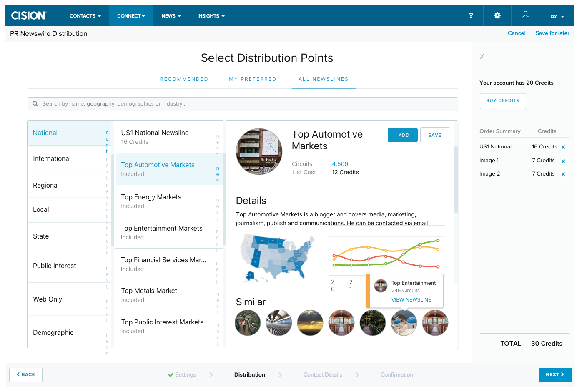Expand the Insights dropdown menu
Screen dimensions: 582x392
click(211, 16)
